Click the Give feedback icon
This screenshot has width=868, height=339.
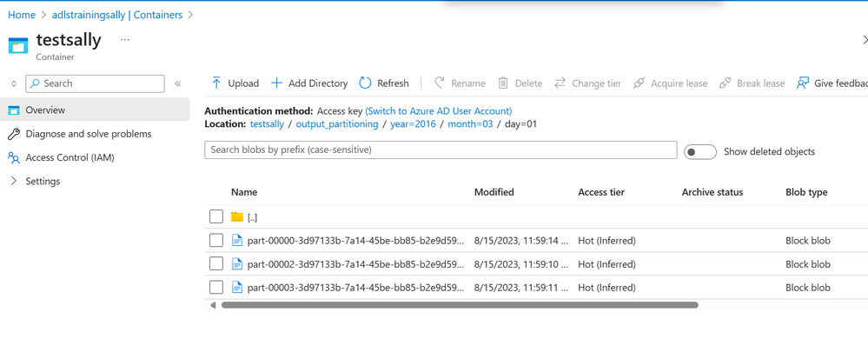tap(802, 83)
